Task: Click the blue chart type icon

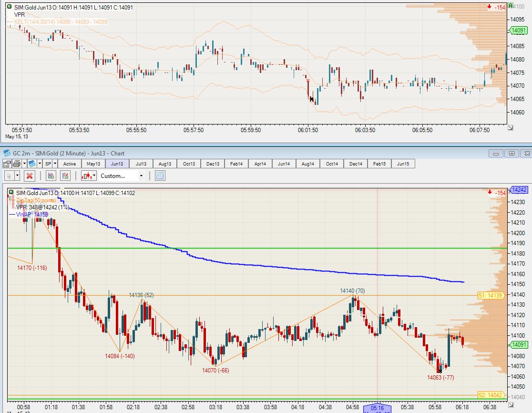Action: coord(32,164)
